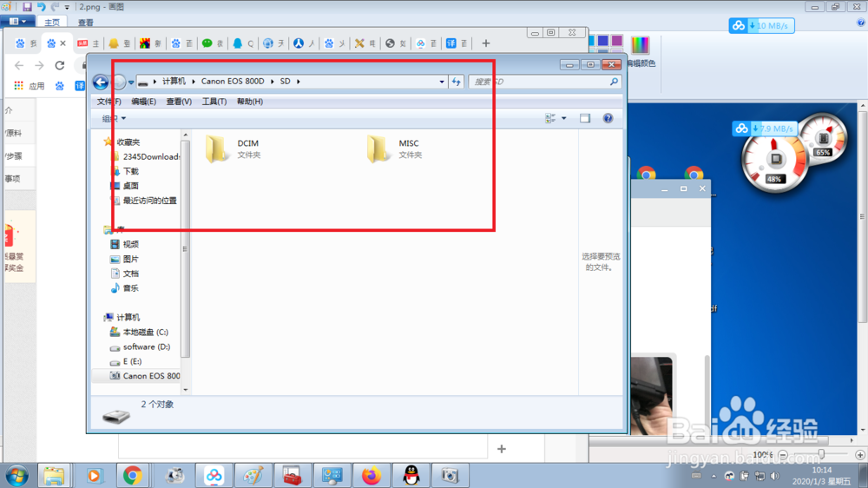Screen dimensions: 868x488
Task: Open a new browser tab with plus button
Action: coord(486,43)
